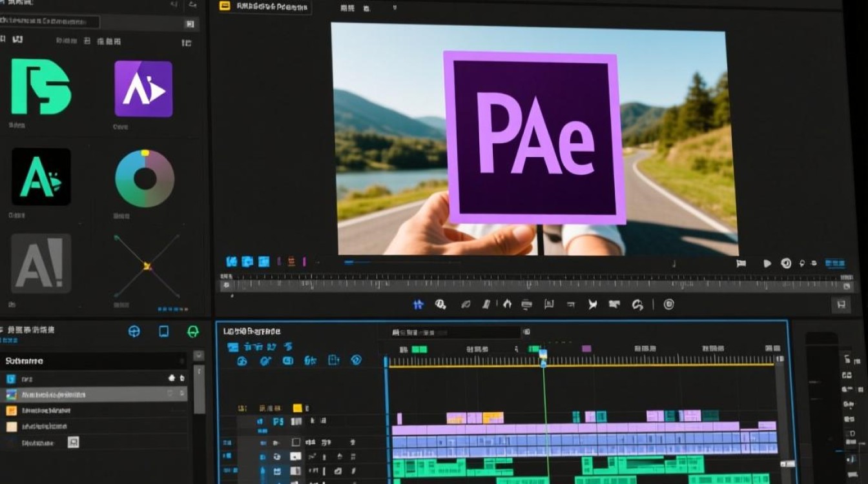Click the gray A! logo tile
The image size is (868, 484).
[x=41, y=263]
